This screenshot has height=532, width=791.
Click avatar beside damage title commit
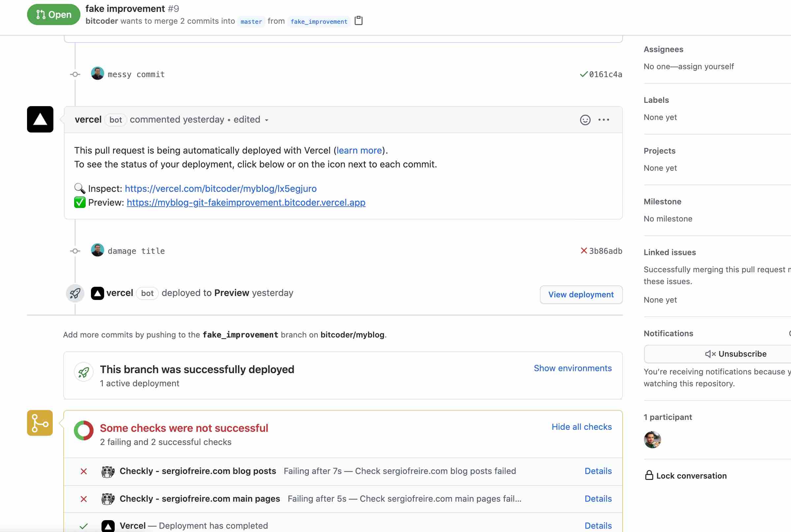click(x=97, y=251)
